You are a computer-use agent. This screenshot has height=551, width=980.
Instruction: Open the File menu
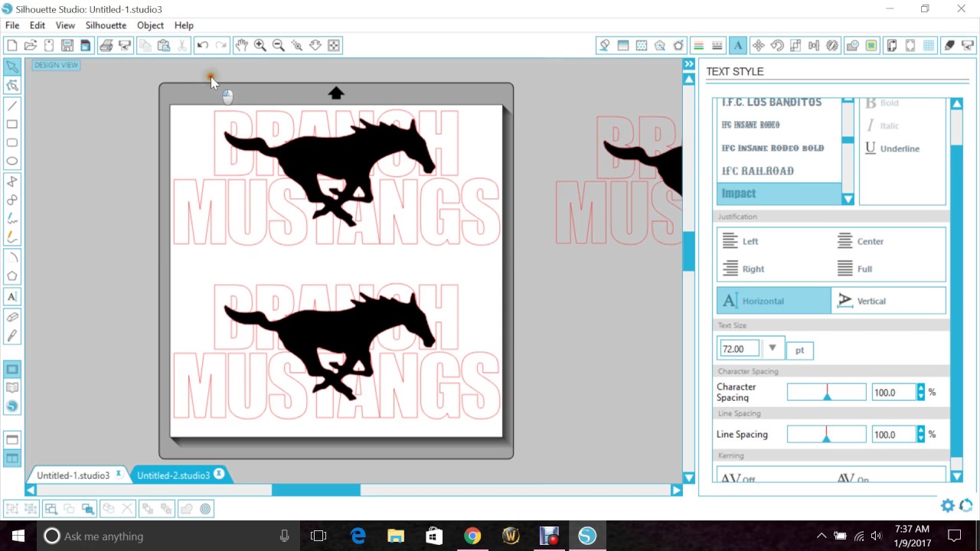12,25
